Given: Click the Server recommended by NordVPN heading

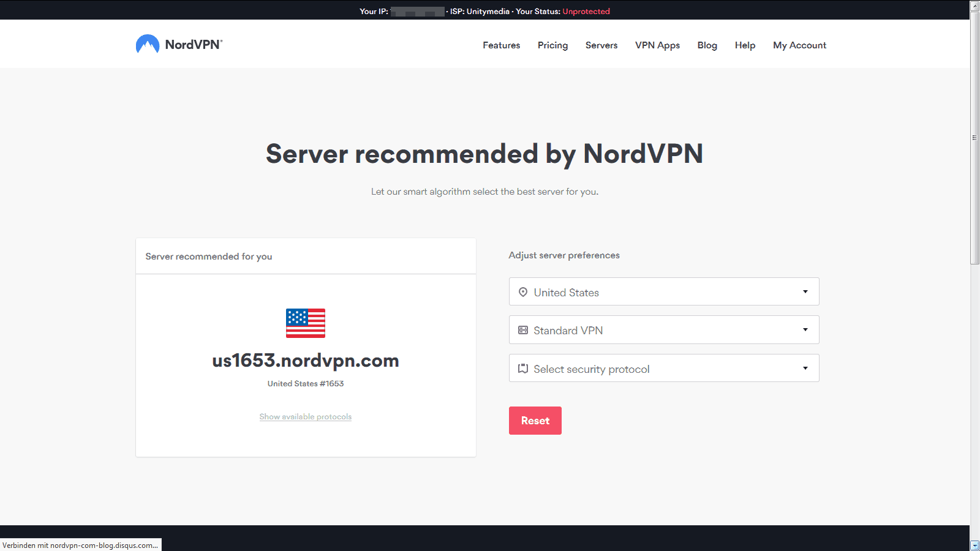Looking at the screenshot, I should pos(484,154).
